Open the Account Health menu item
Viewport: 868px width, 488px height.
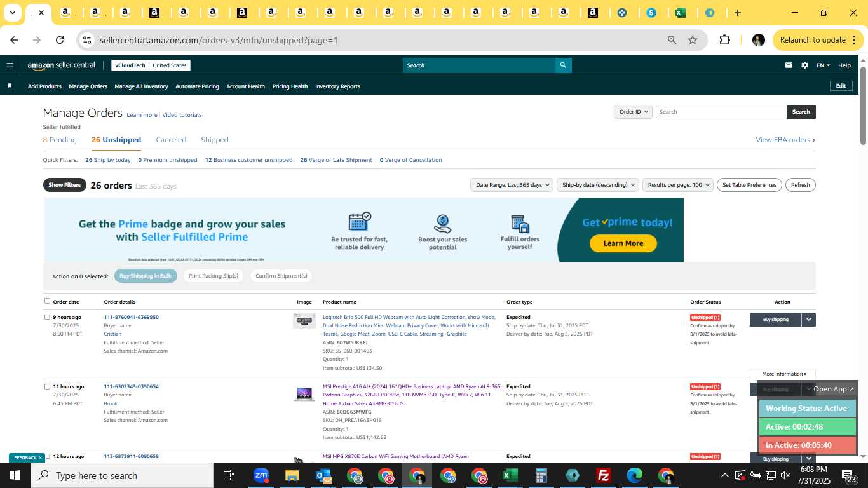245,86
